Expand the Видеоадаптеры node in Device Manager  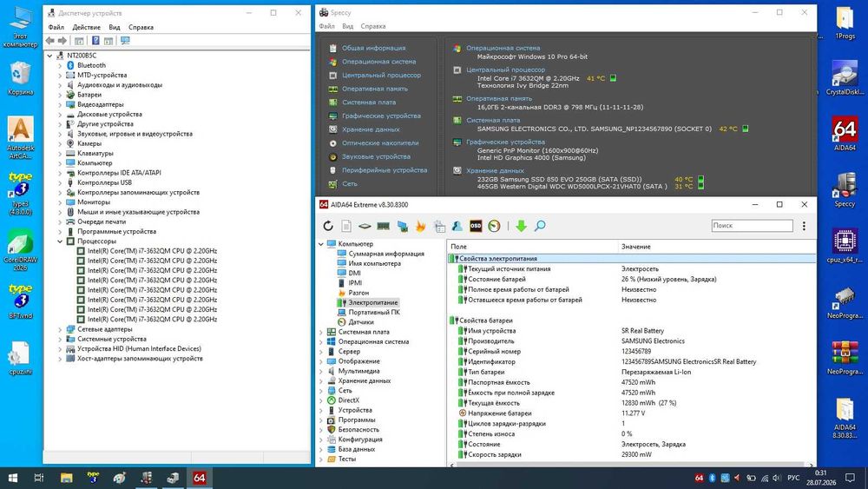click(60, 105)
